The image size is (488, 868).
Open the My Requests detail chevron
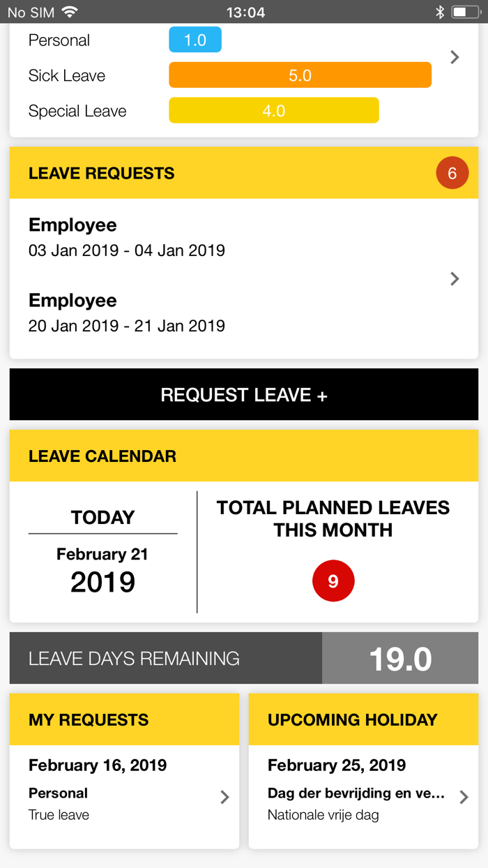tap(224, 796)
